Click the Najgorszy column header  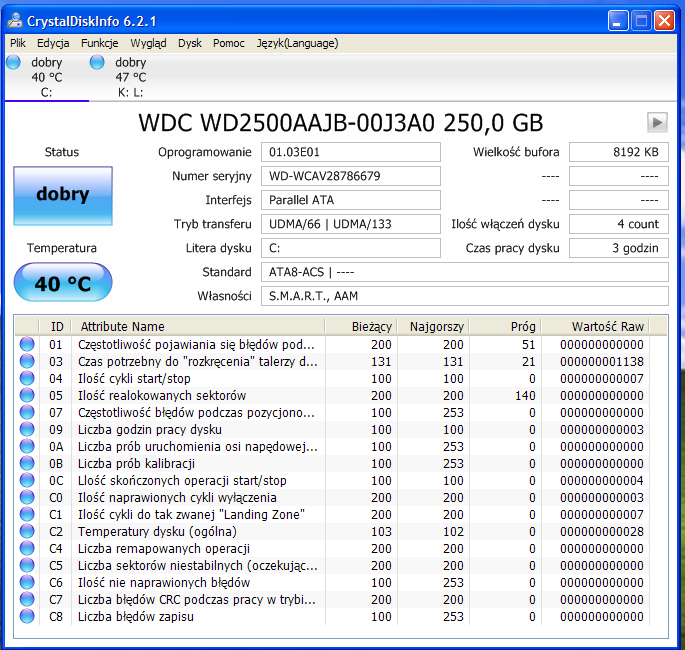pos(433,326)
